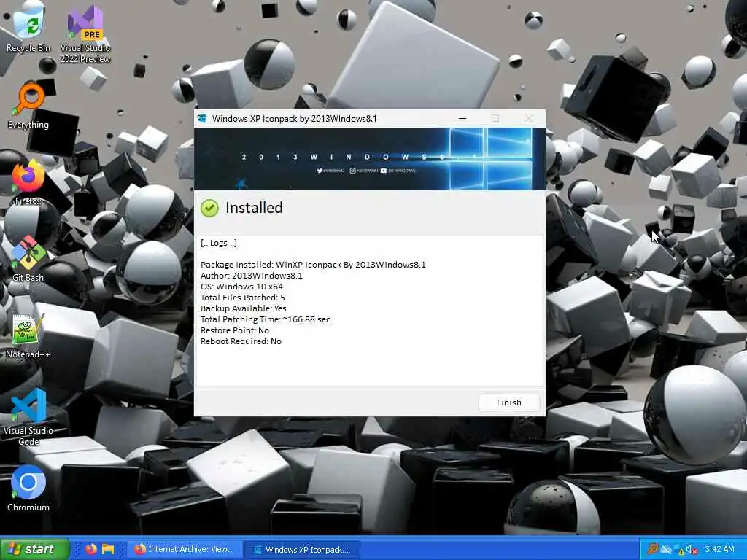Open File Explorer from quick launch bar
This screenshot has width=747, height=560.
pos(108,549)
